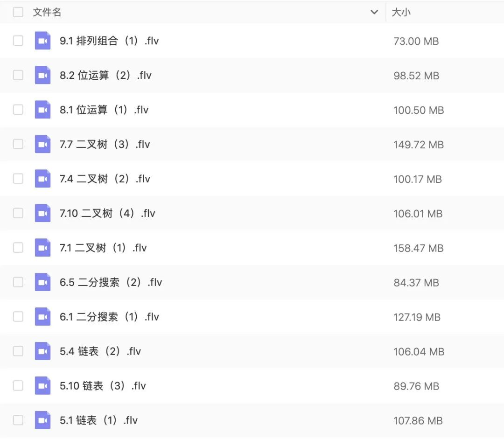Viewport: 504px width, 439px height.
Task: Click video icon for 7.10 二叉树 (4).flv
Action: [x=42, y=213]
